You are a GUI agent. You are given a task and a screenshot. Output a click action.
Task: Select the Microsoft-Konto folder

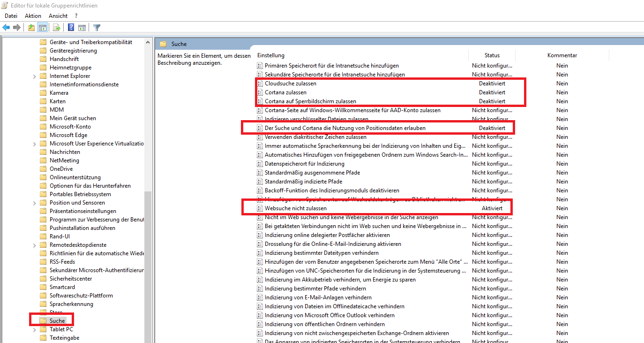click(x=70, y=127)
